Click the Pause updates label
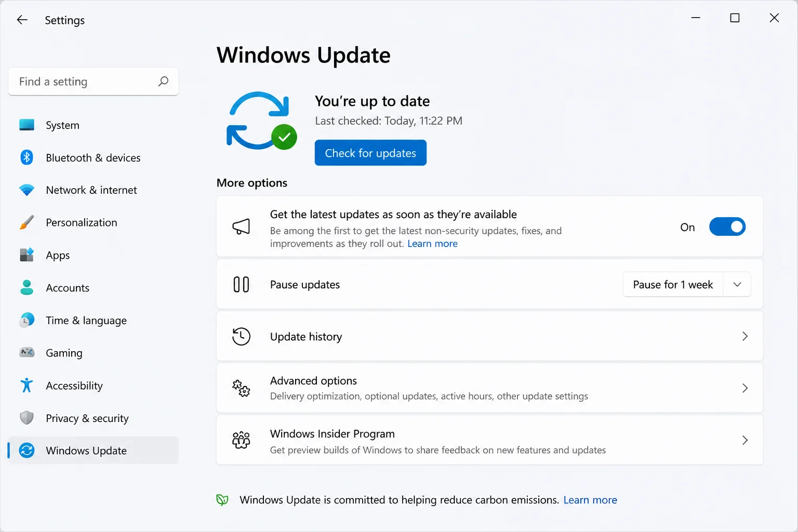The image size is (798, 532). pos(305,285)
